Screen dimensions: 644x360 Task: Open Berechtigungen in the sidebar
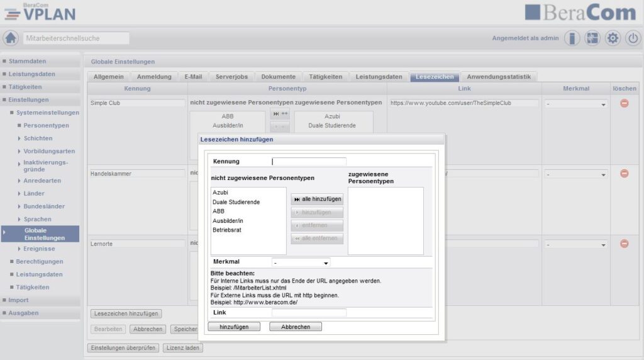40,261
